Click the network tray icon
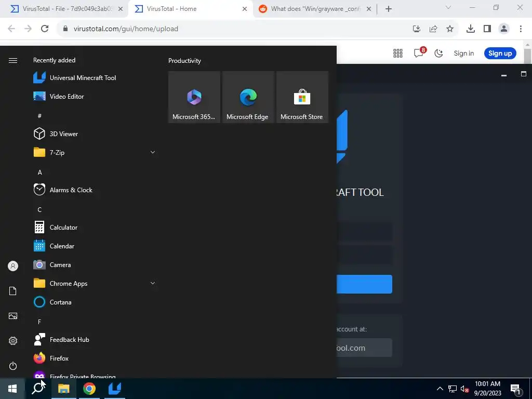 (453, 389)
